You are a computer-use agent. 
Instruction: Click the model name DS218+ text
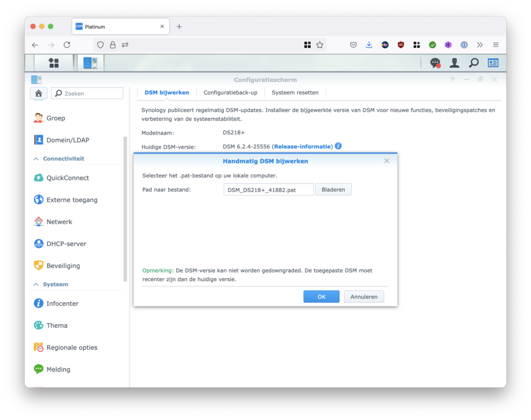coord(234,132)
